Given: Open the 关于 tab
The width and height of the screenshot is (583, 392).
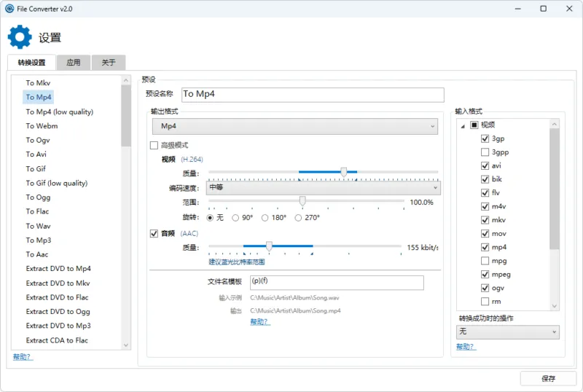Looking at the screenshot, I should (109, 62).
